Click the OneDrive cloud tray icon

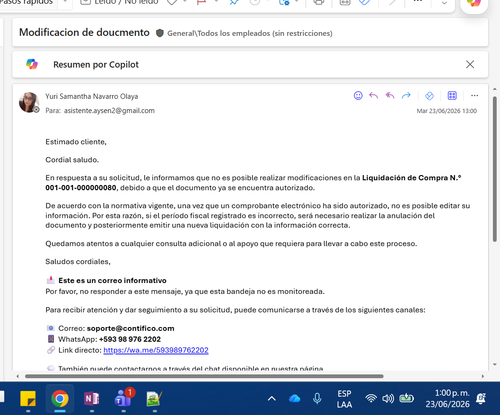(295, 399)
